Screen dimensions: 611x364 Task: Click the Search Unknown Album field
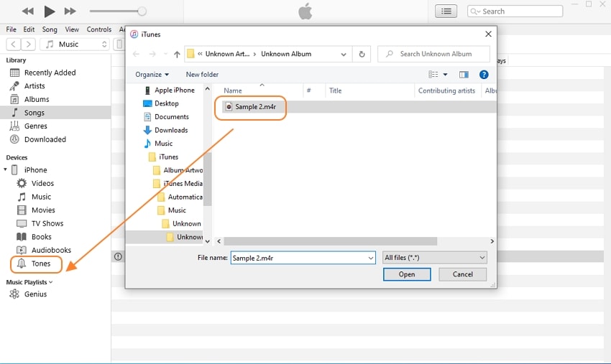(x=433, y=54)
